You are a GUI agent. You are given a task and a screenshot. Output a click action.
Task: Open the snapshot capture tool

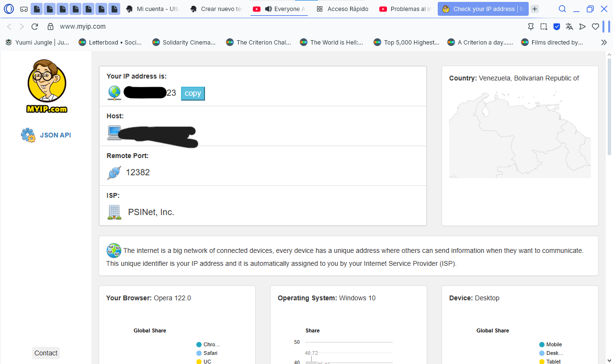[544, 27]
